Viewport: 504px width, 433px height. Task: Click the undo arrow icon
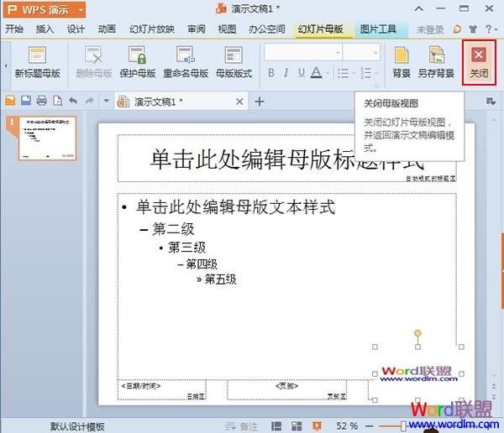73,101
